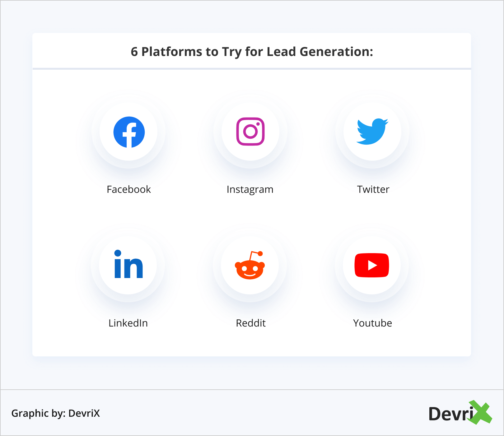Click the 'Devri' wordmark in the footer logo
504x436 pixels.
[450, 414]
